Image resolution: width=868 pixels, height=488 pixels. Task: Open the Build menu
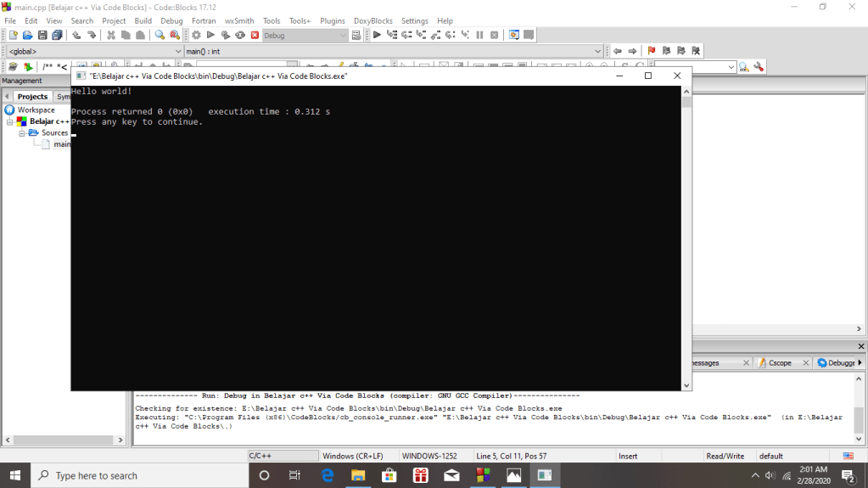(x=143, y=20)
